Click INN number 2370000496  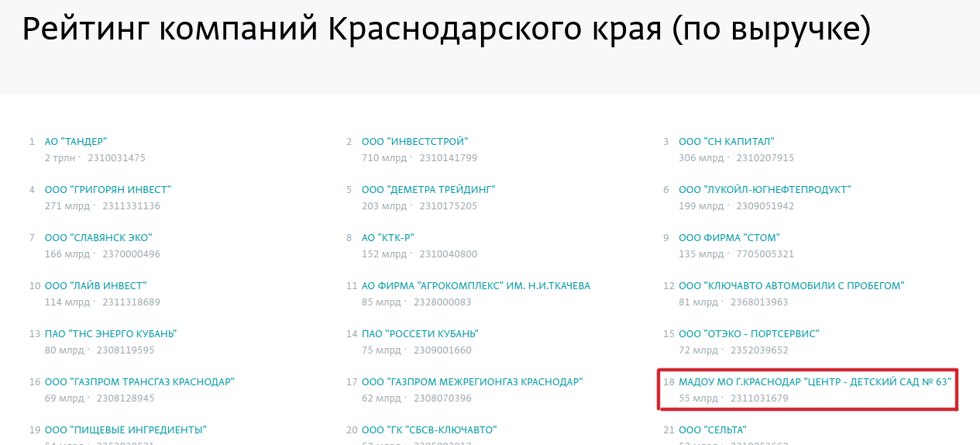coord(131,254)
